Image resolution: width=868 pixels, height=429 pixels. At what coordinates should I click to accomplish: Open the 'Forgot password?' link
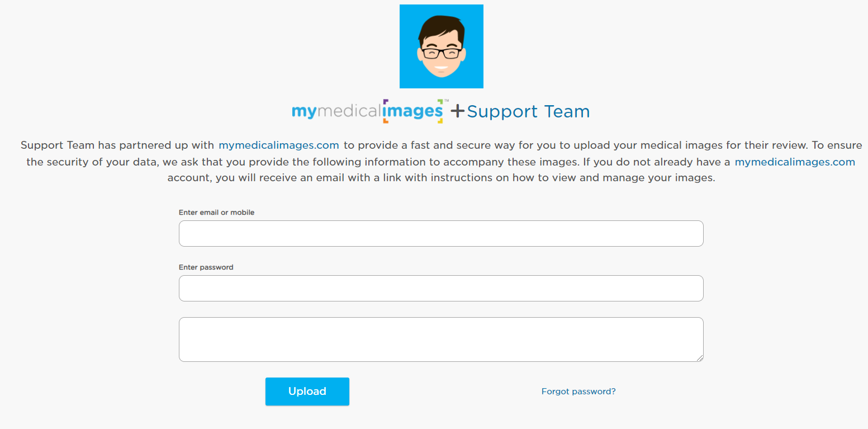(x=578, y=392)
